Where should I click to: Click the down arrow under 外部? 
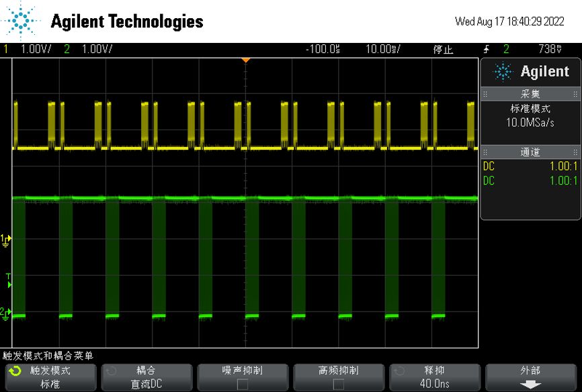click(531, 385)
